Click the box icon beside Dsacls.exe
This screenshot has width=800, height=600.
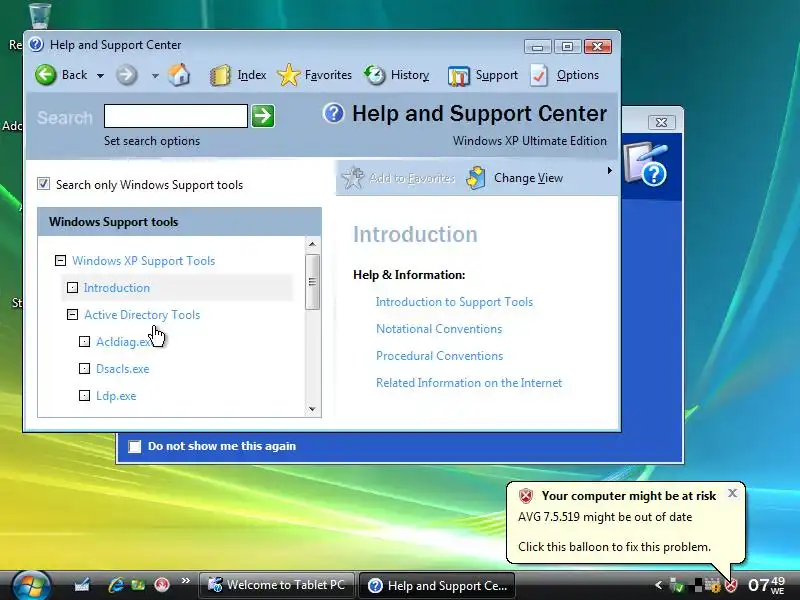click(85, 369)
